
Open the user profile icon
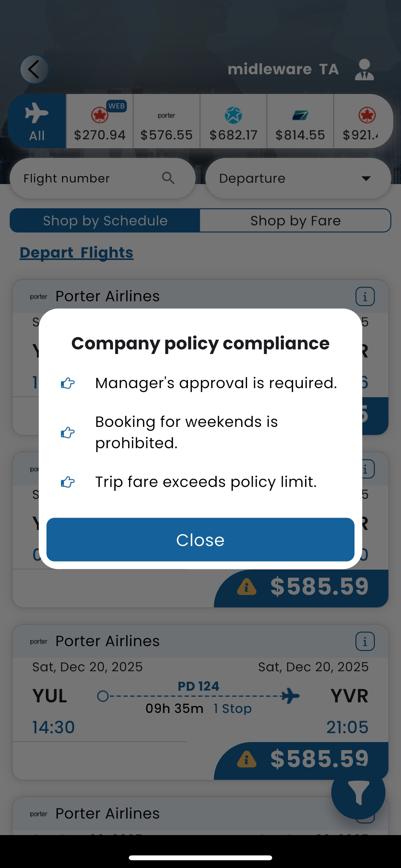point(364,69)
